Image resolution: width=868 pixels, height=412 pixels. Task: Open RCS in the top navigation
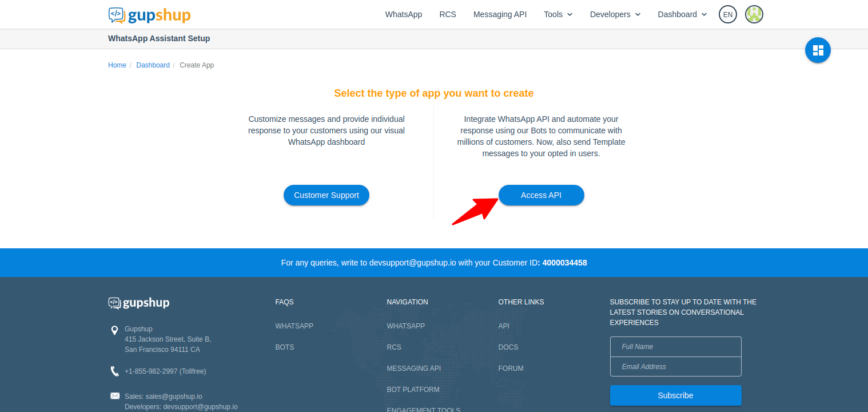(x=448, y=14)
